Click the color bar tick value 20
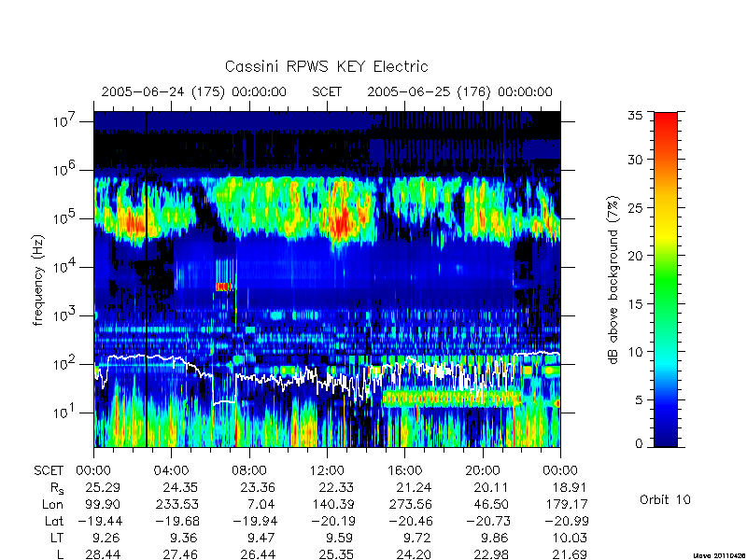Image resolution: width=747 pixels, height=560 pixels. click(x=636, y=255)
